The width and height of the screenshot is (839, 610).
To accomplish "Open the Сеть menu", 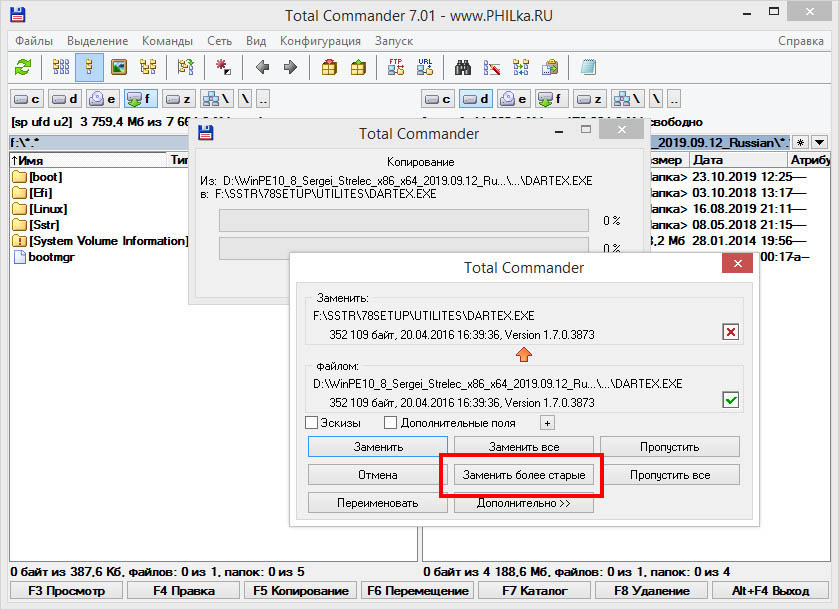I will click(x=219, y=41).
